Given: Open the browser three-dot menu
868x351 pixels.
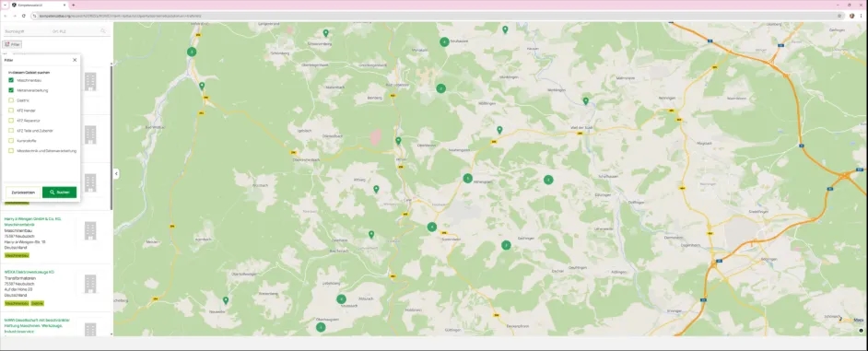Looking at the screenshot, I should coord(861,16).
